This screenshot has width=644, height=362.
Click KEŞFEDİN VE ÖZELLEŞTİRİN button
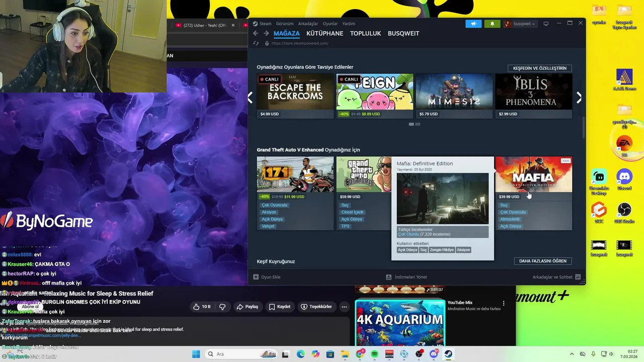click(x=539, y=68)
